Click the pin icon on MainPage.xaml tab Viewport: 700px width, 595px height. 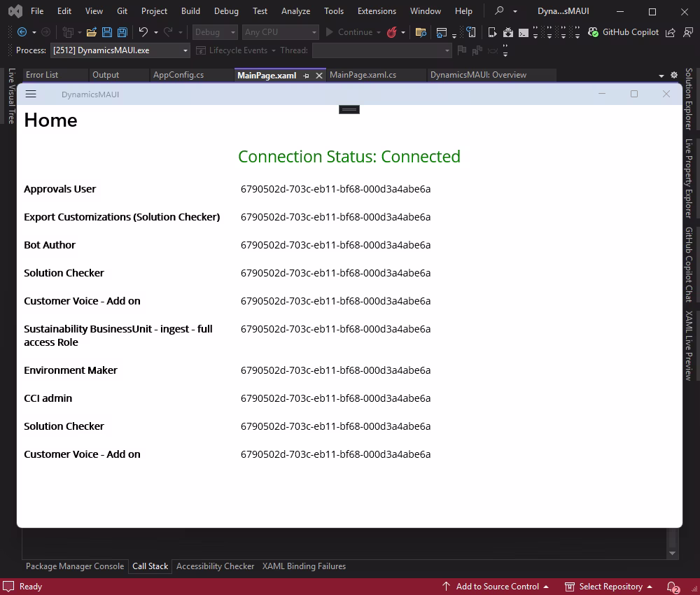click(x=307, y=76)
